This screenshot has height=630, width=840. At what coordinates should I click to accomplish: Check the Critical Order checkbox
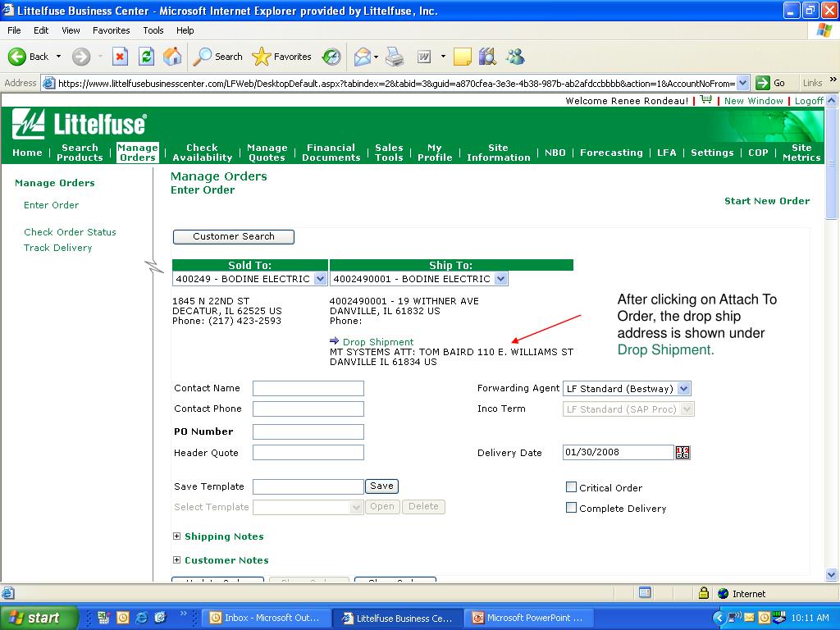(x=571, y=487)
